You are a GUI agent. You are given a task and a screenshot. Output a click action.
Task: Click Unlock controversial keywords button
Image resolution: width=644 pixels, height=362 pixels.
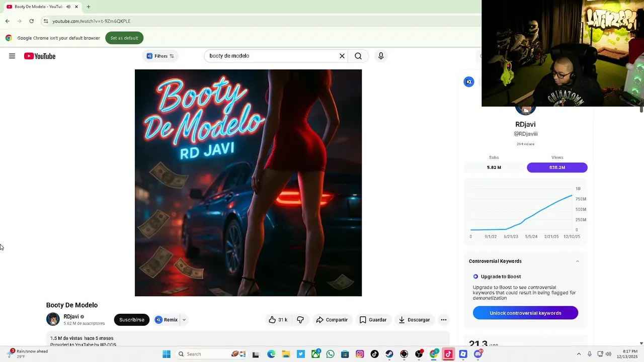525,313
